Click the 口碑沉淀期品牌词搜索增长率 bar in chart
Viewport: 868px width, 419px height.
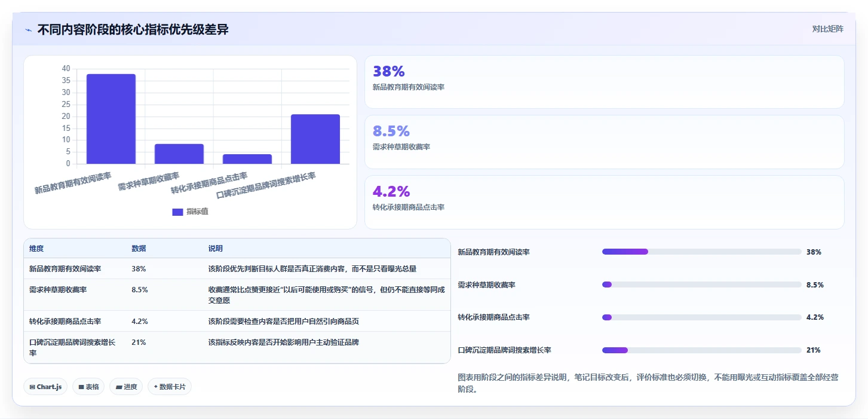click(x=315, y=139)
